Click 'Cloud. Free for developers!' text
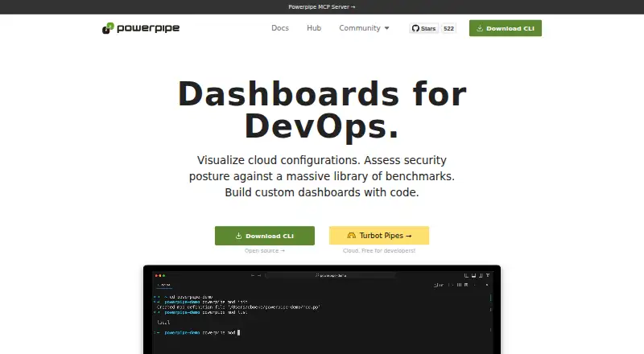 [x=379, y=250]
